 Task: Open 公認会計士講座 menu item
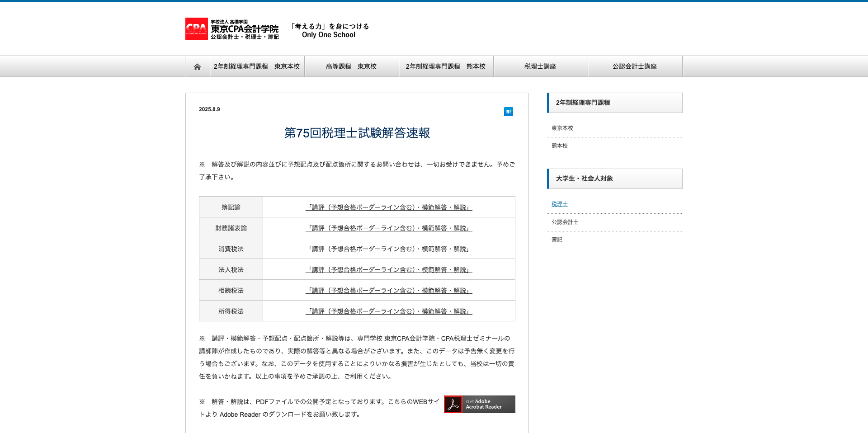click(635, 66)
